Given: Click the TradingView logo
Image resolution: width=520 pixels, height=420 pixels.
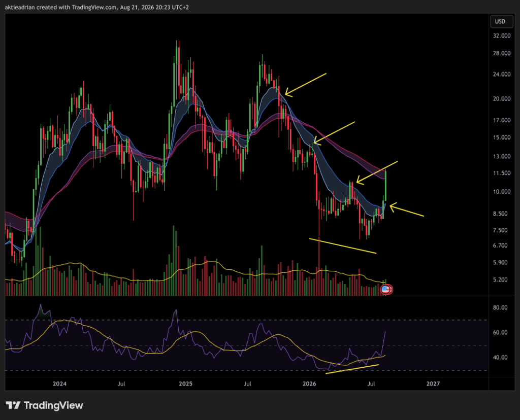Looking at the screenshot, I should [x=45, y=405].
